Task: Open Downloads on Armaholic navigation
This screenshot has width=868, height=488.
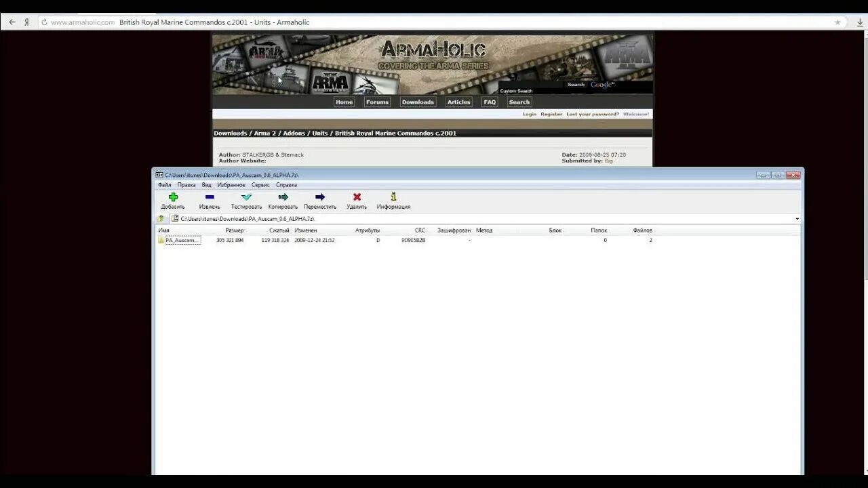Action: 418,102
